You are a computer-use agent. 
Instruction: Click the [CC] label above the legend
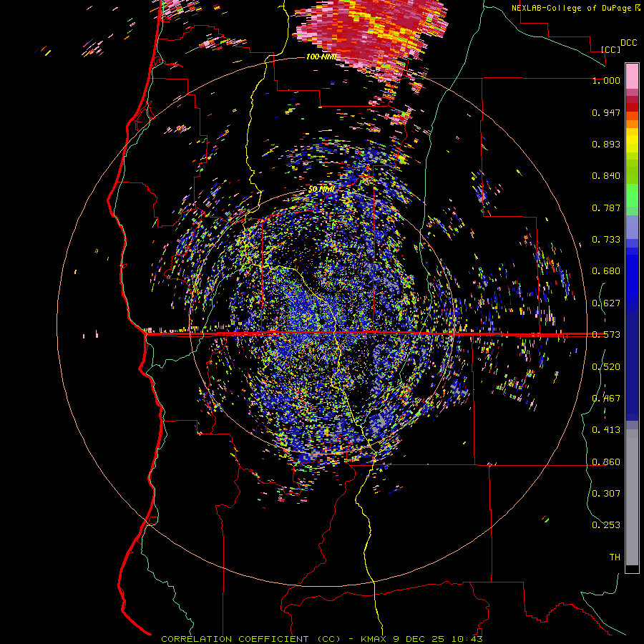click(x=610, y=49)
